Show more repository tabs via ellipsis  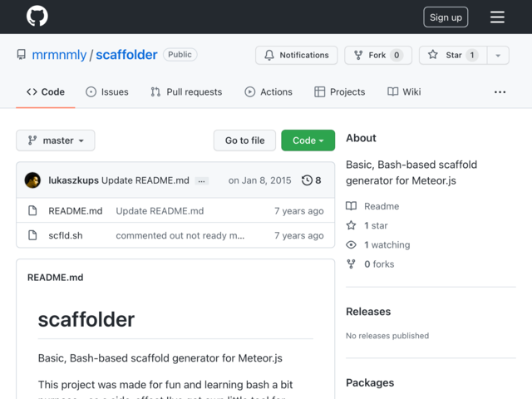pyautogui.click(x=500, y=92)
